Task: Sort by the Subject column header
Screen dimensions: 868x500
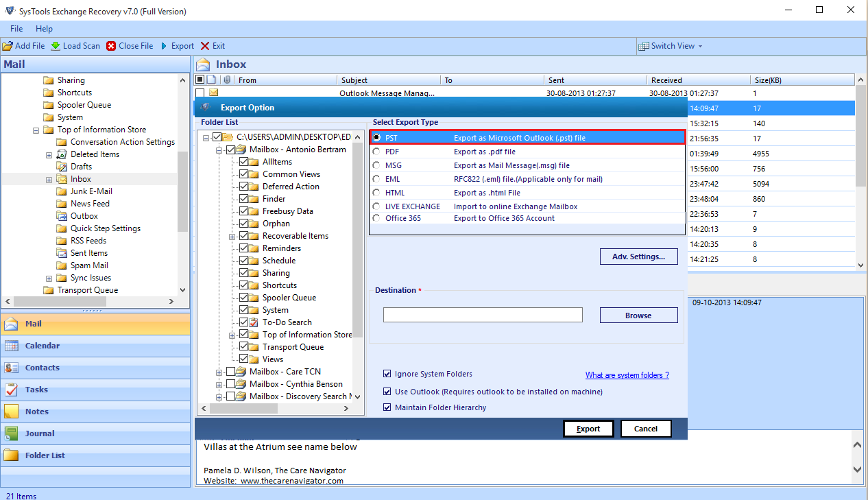Action: (389, 80)
